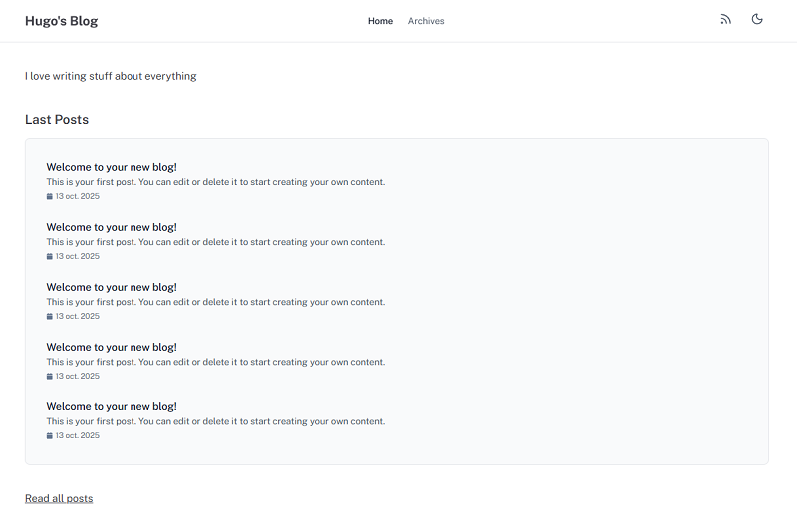
Task: Open the RSS feed icon
Action: coord(725,19)
